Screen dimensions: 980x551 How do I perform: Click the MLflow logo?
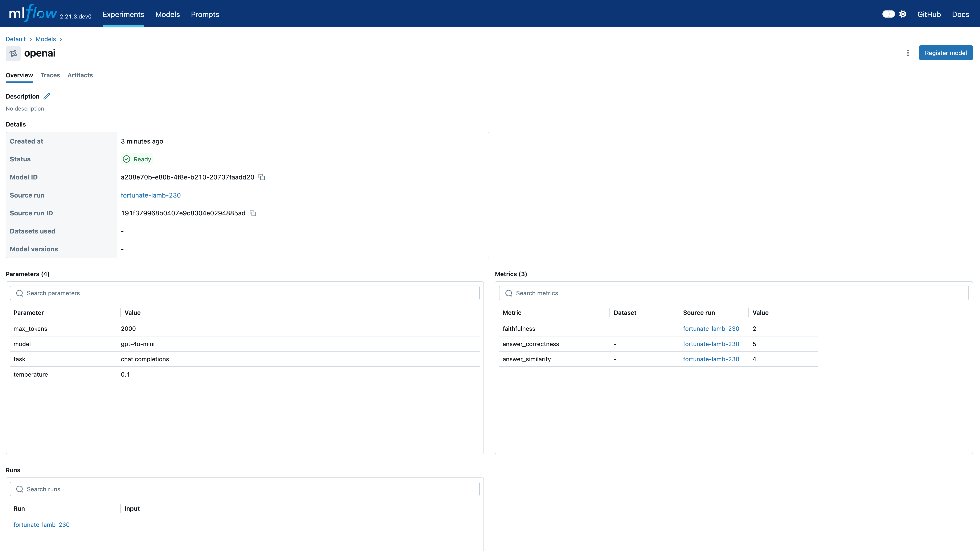pyautogui.click(x=33, y=14)
